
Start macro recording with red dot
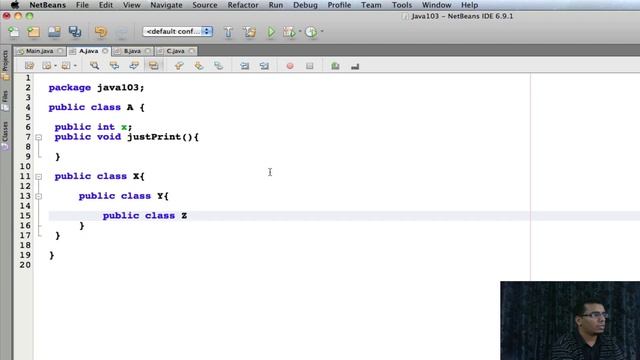(x=290, y=66)
